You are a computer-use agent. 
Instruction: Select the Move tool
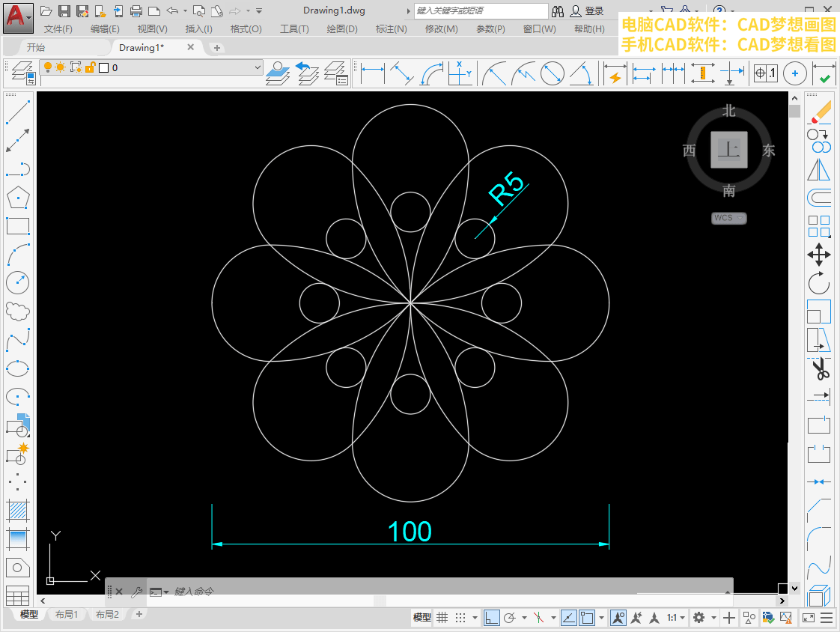click(x=819, y=255)
